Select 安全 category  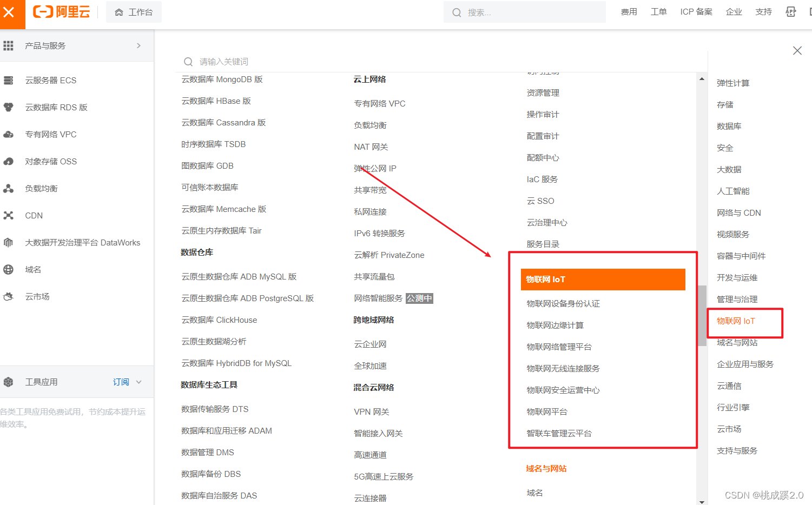(x=725, y=148)
